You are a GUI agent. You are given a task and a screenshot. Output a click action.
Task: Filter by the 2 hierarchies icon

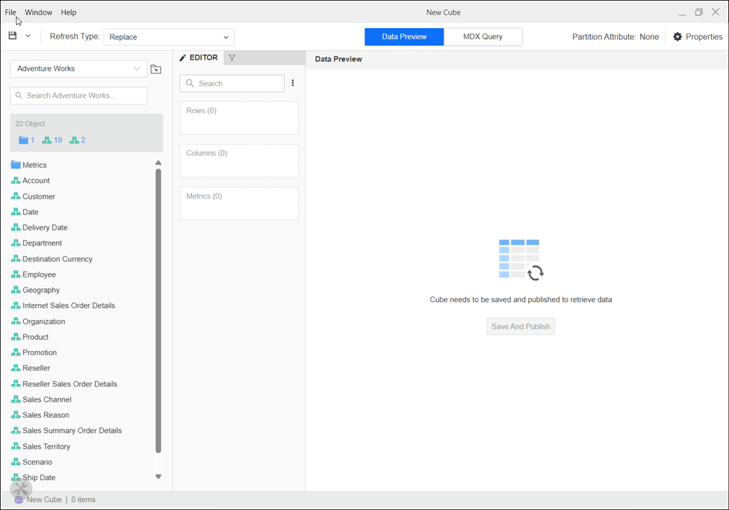point(77,140)
